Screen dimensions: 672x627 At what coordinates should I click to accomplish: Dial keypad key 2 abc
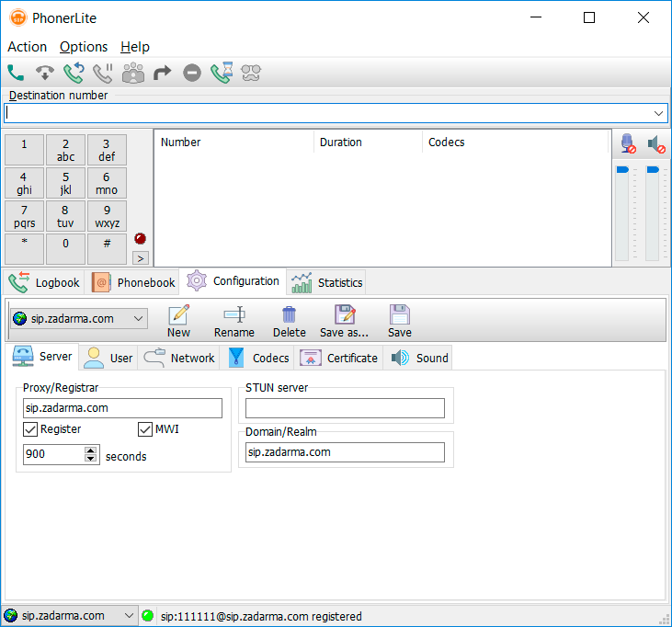65,150
